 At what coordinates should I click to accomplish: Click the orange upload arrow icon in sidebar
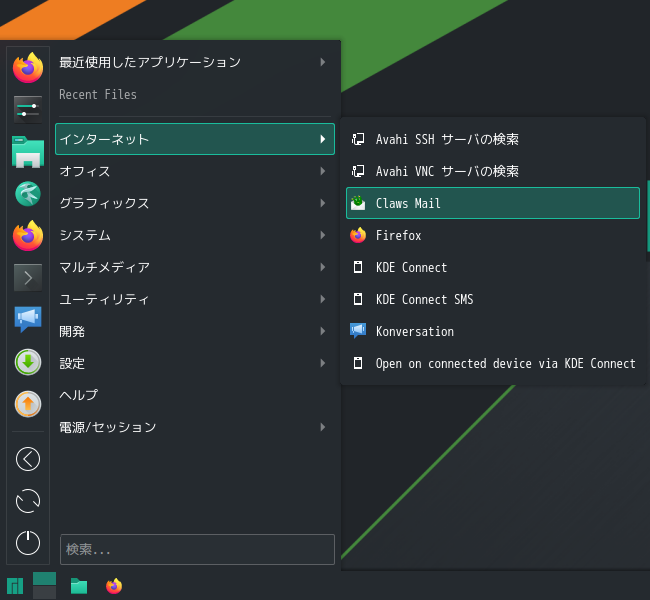click(28, 404)
